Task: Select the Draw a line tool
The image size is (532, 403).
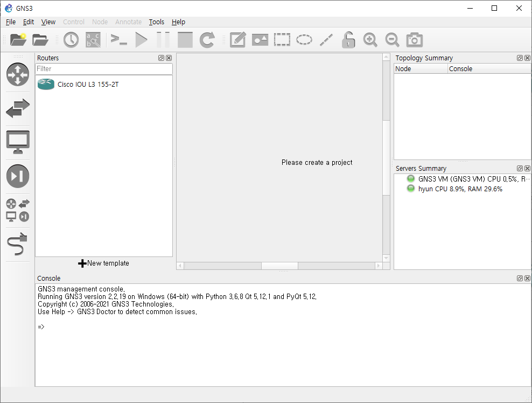Action: tap(326, 40)
